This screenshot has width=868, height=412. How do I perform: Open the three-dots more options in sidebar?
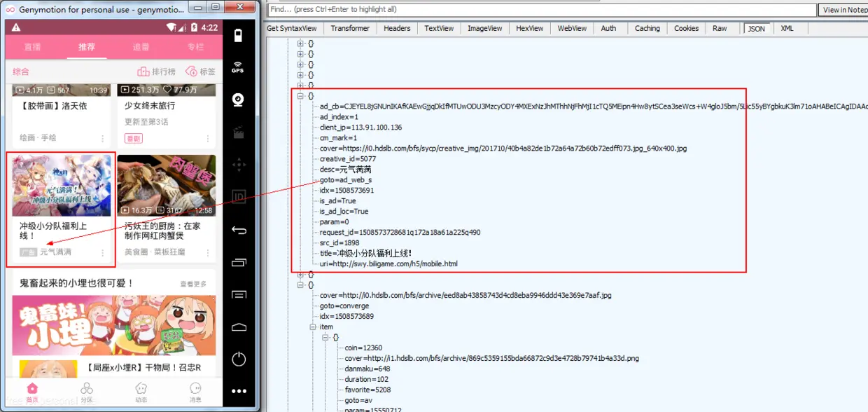[x=239, y=392]
